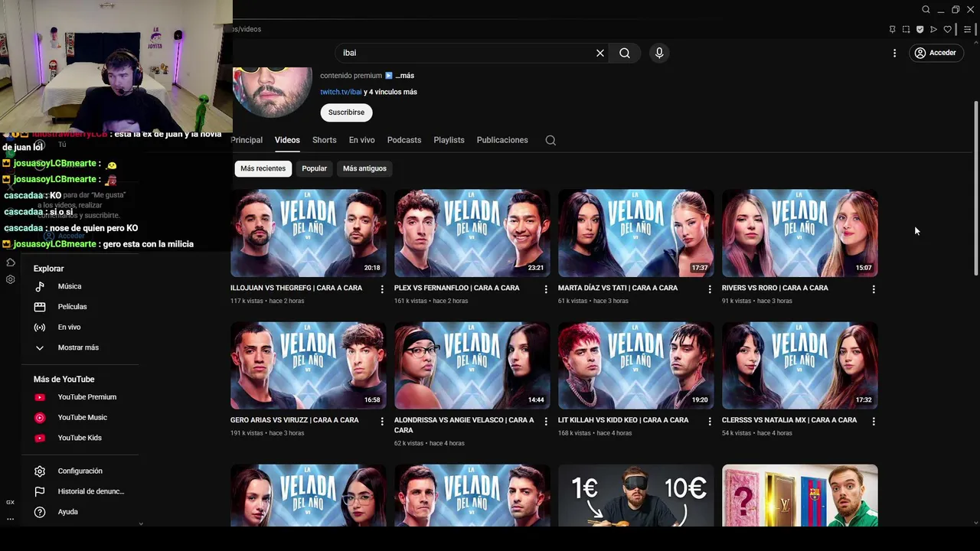Click LIT KILLAH VS KIDD KEO title

(622, 420)
